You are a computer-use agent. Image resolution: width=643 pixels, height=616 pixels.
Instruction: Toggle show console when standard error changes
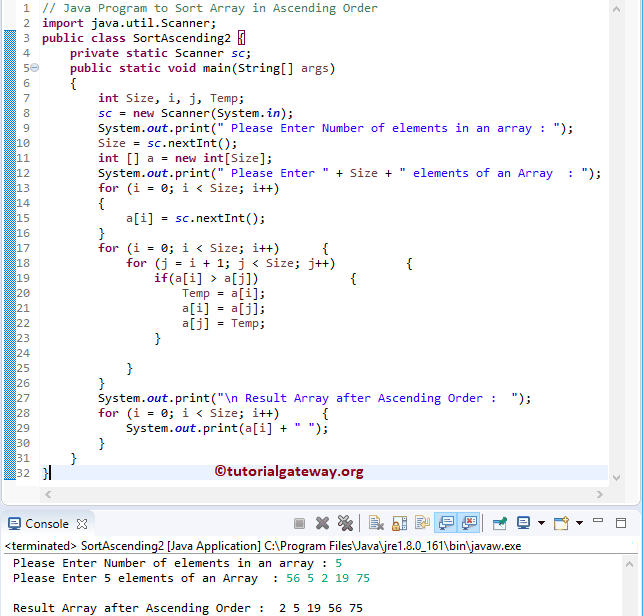click(x=469, y=523)
